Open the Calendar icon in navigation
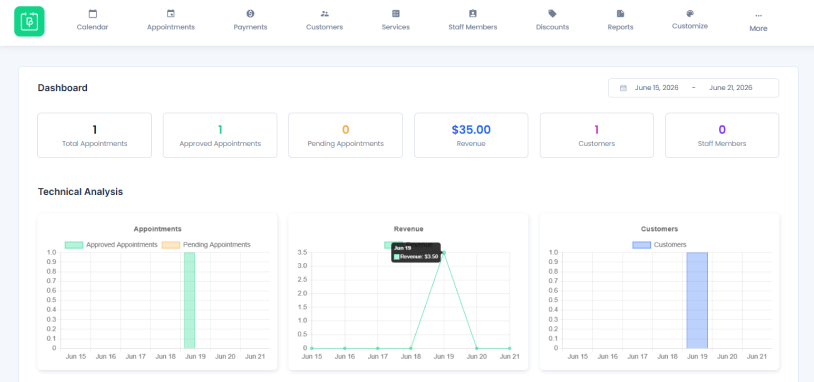Viewport: 814px width, 382px height. [x=92, y=14]
